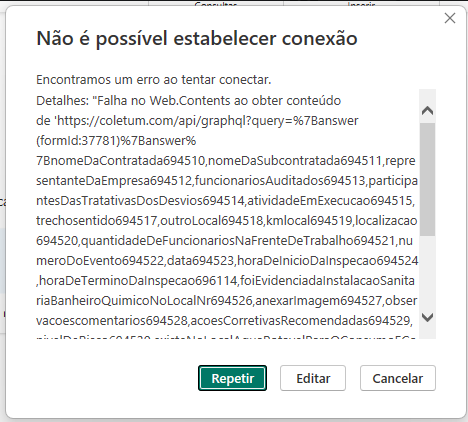Click the 'Encontramos um erro ao tentar conectar' message

[154, 80]
